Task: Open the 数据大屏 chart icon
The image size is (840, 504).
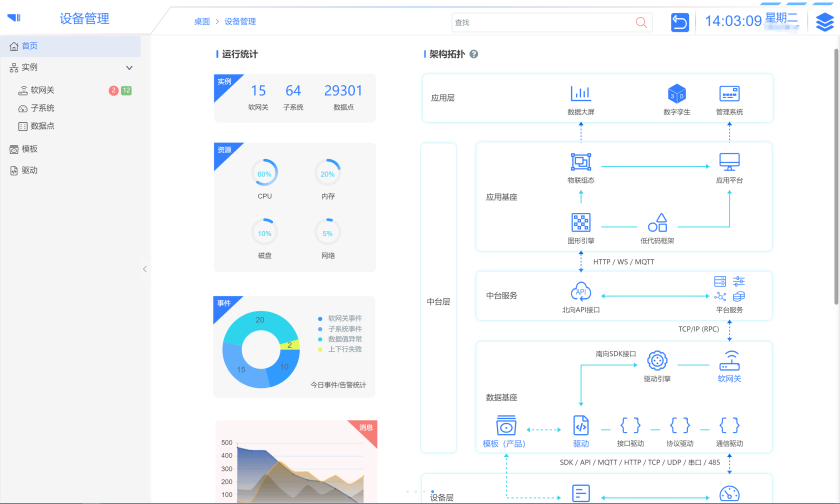Action: pyautogui.click(x=580, y=93)
